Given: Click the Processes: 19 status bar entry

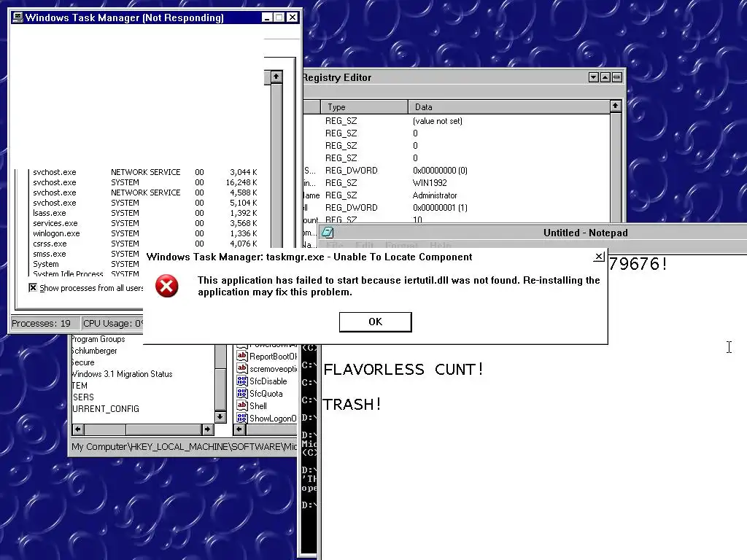Looking at the screenshot, I should 44,323.
